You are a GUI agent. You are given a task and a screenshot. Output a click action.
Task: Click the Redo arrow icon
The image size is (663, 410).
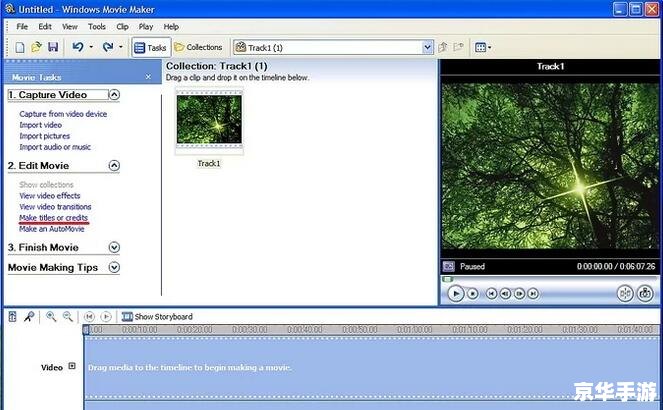108,47
